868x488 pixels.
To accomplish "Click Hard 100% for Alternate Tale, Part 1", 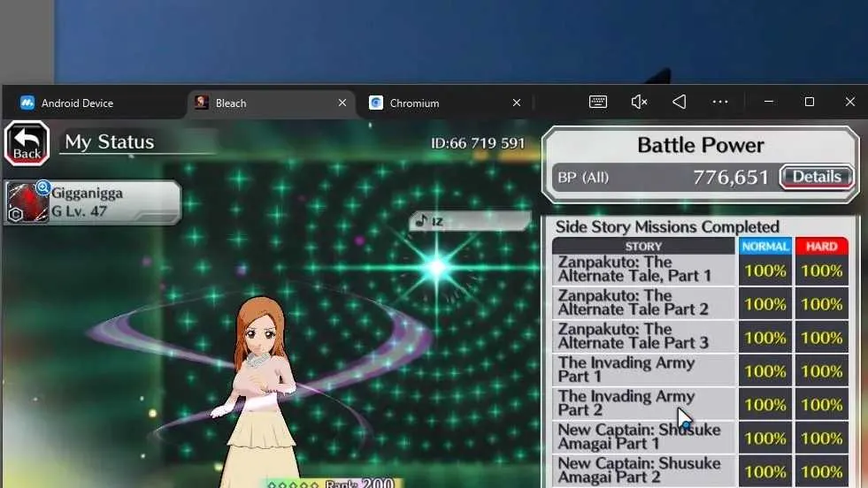I will click(821, 271).
